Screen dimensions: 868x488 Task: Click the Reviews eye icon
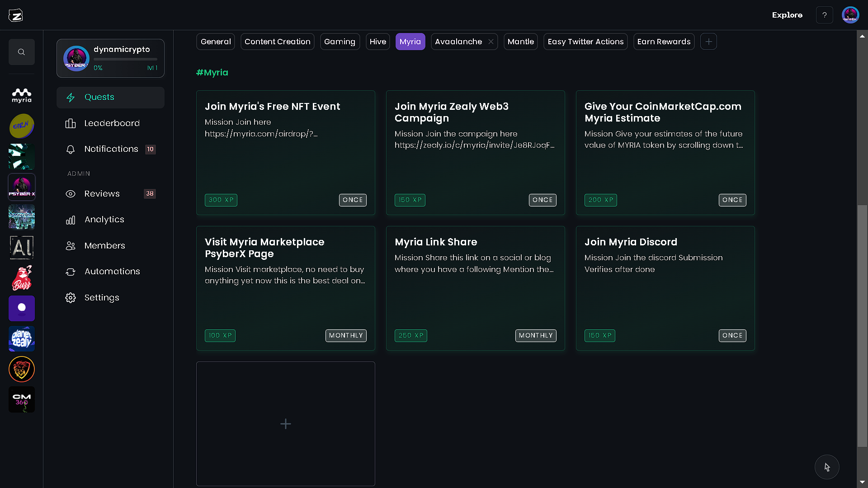click(x=71, y=194)
